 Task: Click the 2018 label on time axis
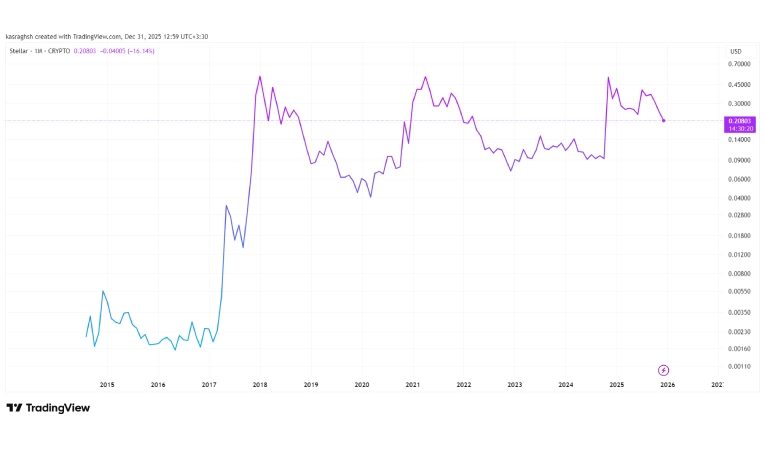[x=260, y=384]
